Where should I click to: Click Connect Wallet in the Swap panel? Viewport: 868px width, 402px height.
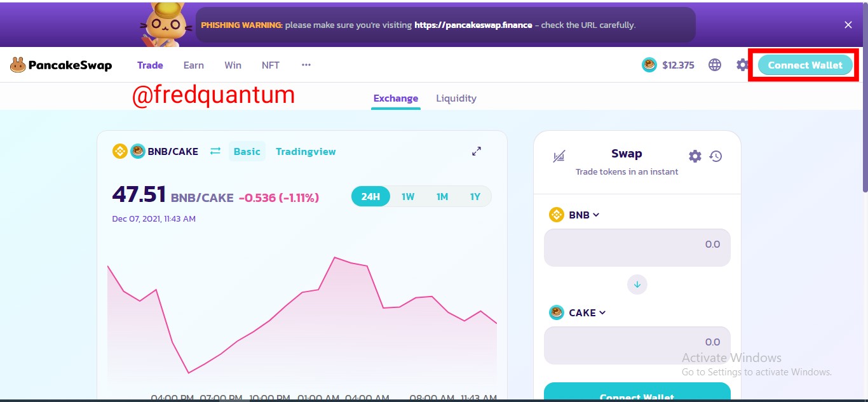(637, 392)
